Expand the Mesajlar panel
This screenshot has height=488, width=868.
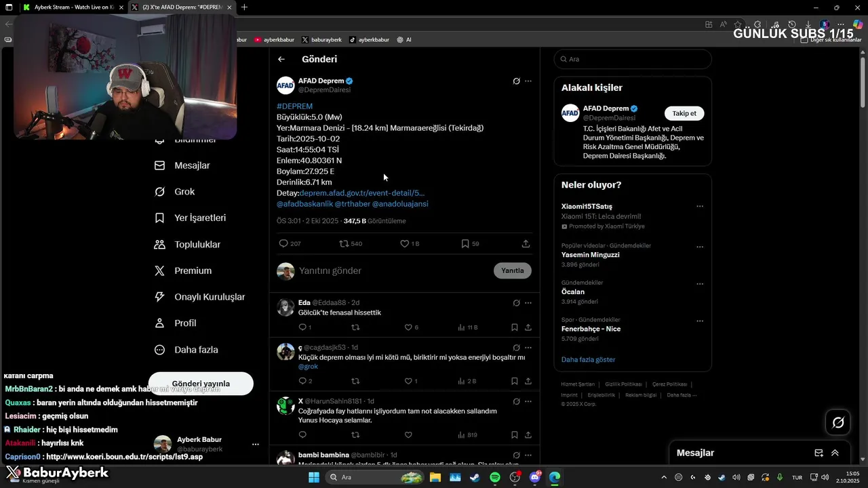pyautogui.click(x=835, y=453)
